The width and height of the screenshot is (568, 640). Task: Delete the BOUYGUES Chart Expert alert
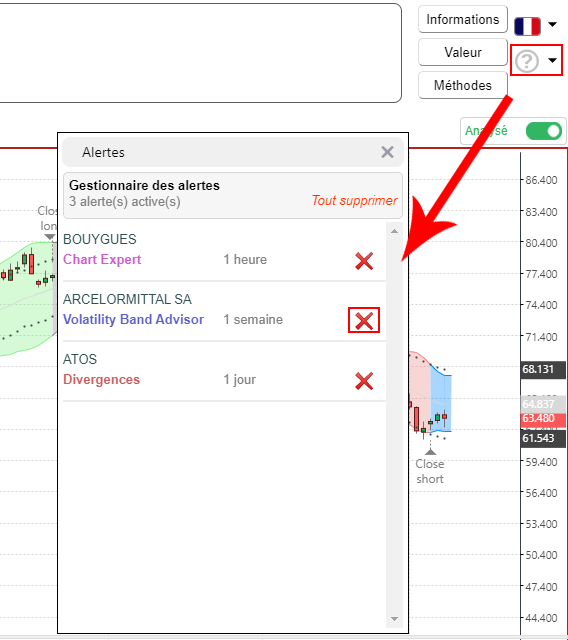[364, 261]
